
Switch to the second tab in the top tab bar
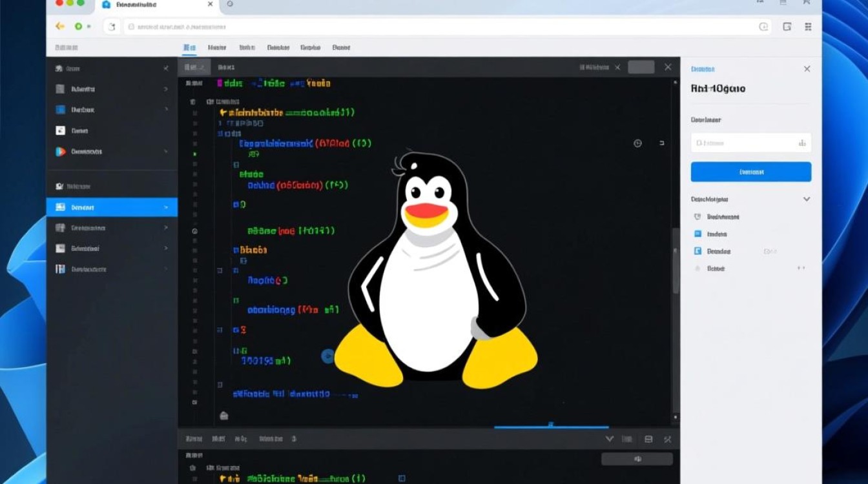216,47
